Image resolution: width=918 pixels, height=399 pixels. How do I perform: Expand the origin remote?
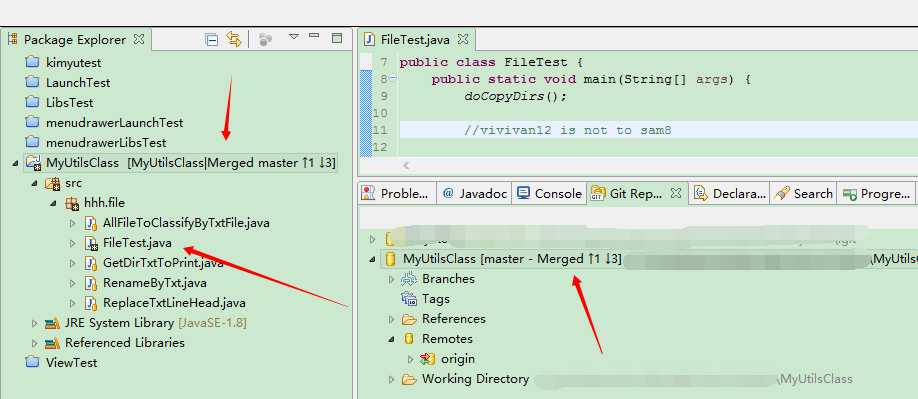pyautogui.click(x=410, y=359)
